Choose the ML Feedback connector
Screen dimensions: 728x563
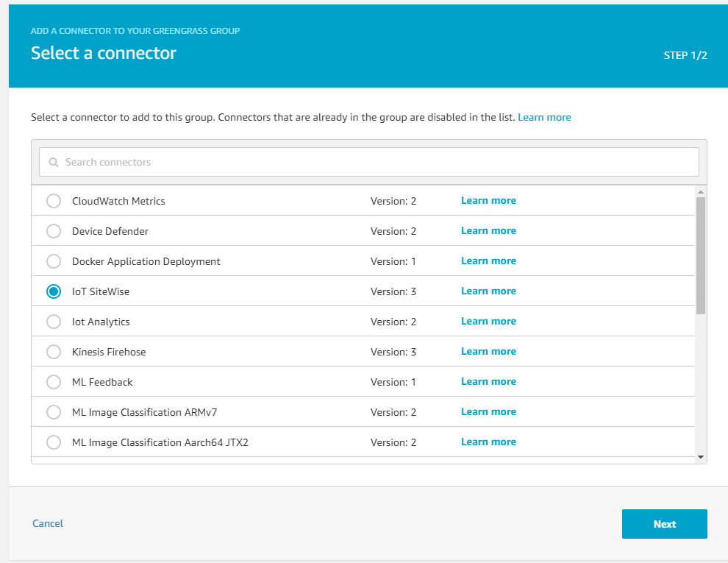click(x=54, y=382)
